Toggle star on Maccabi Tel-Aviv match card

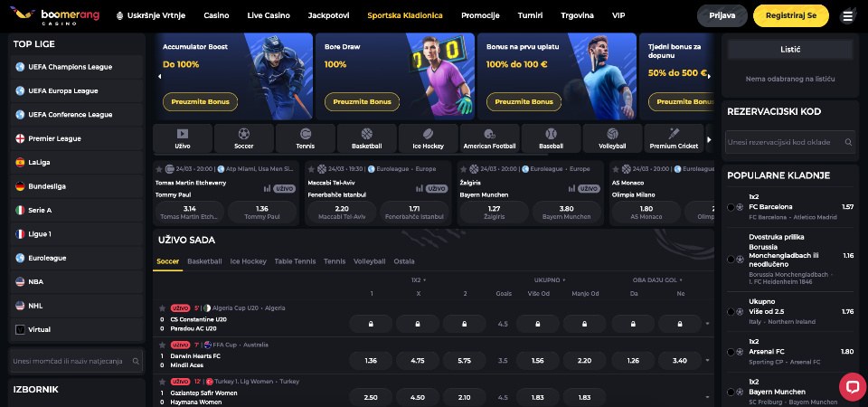point(311,169)
